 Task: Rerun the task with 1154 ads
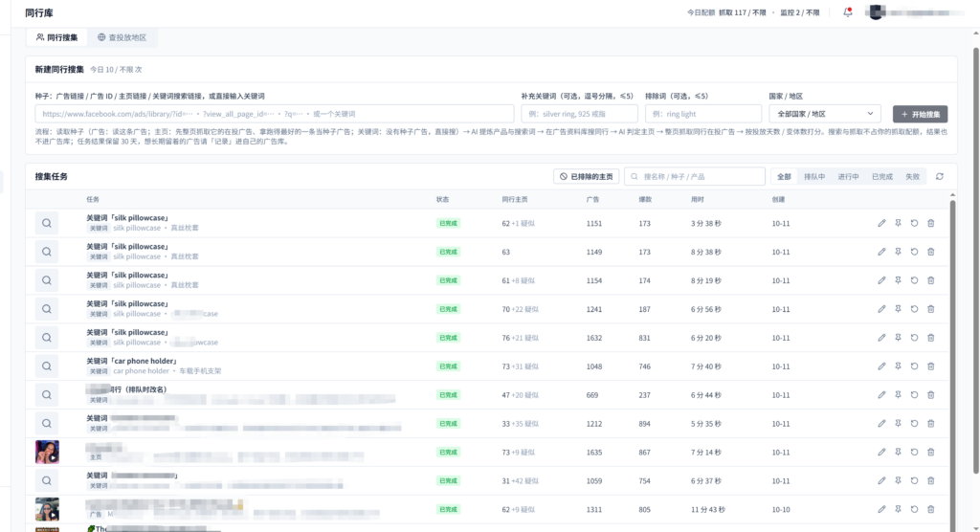tap(914, 280)
